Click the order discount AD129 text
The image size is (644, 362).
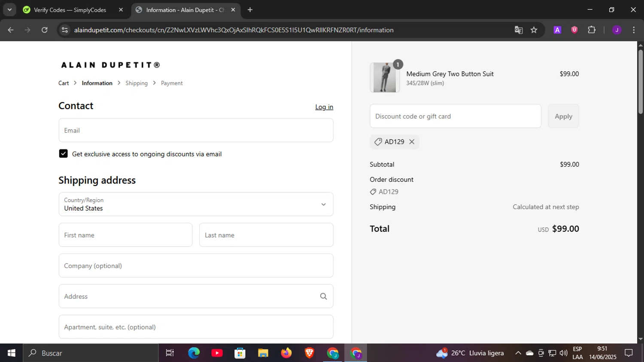tap(389, 192)
